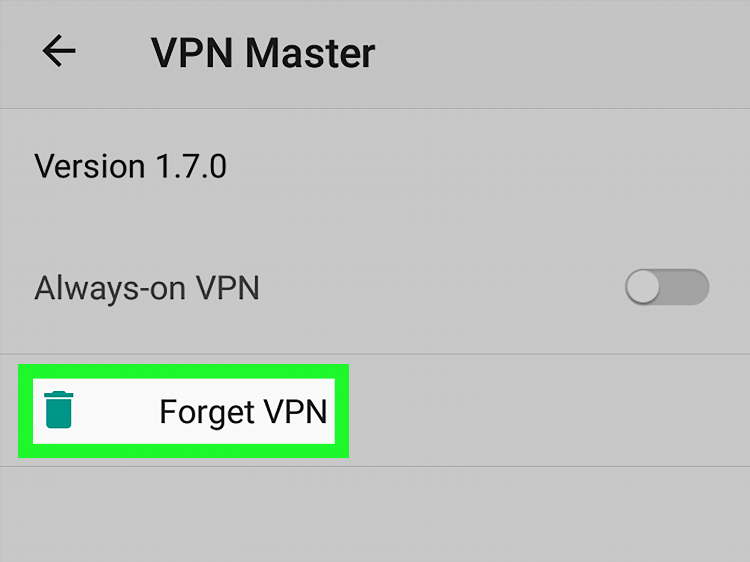Viewport: 750px width, 562px height.
Task: Toggle the Always-on VPN switch
Action: click(667, 287)
